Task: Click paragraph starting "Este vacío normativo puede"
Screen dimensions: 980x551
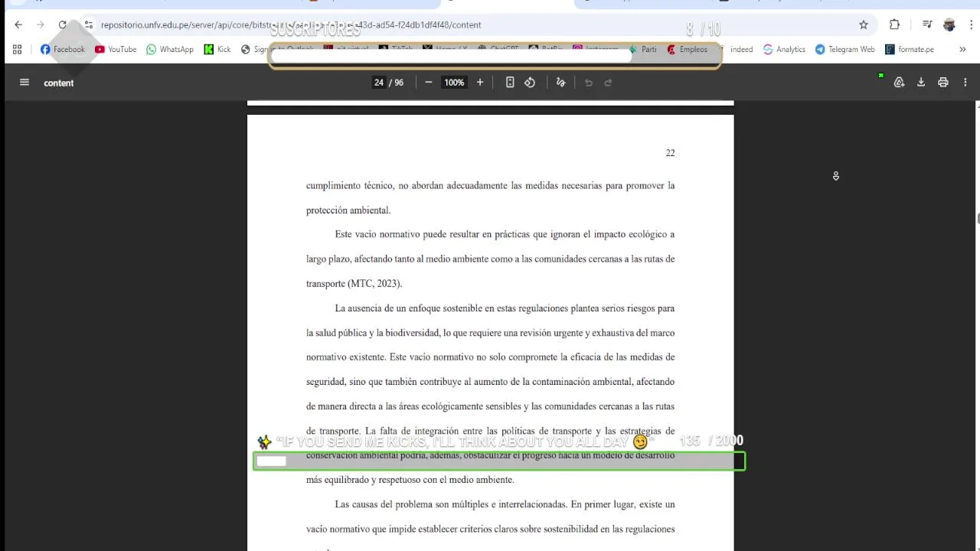Action: (490, 259)
